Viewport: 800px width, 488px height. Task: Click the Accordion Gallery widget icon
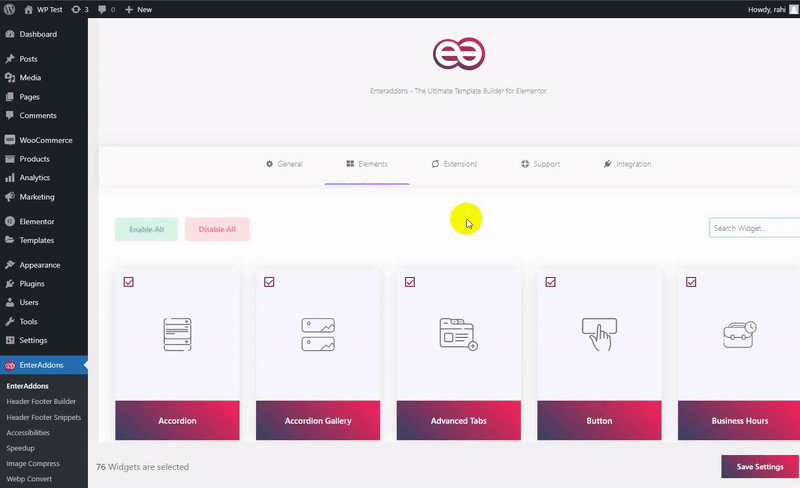point(318,334)
